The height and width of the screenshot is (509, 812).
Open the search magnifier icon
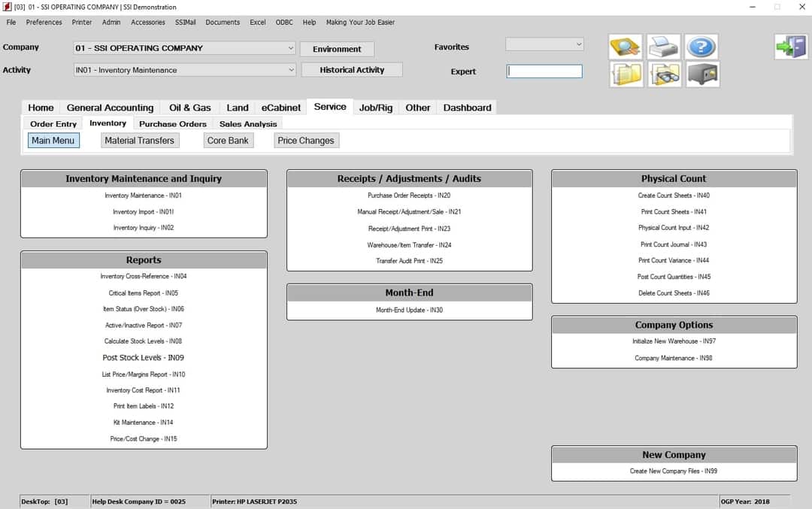626,46
